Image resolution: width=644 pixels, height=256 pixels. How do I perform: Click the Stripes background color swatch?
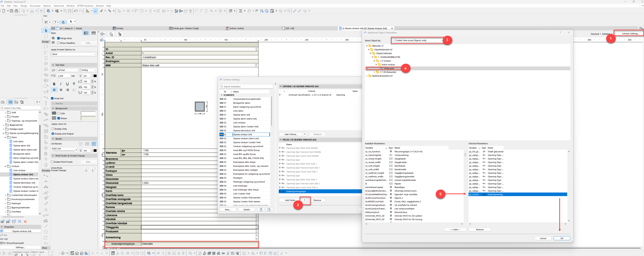(88, 118)
